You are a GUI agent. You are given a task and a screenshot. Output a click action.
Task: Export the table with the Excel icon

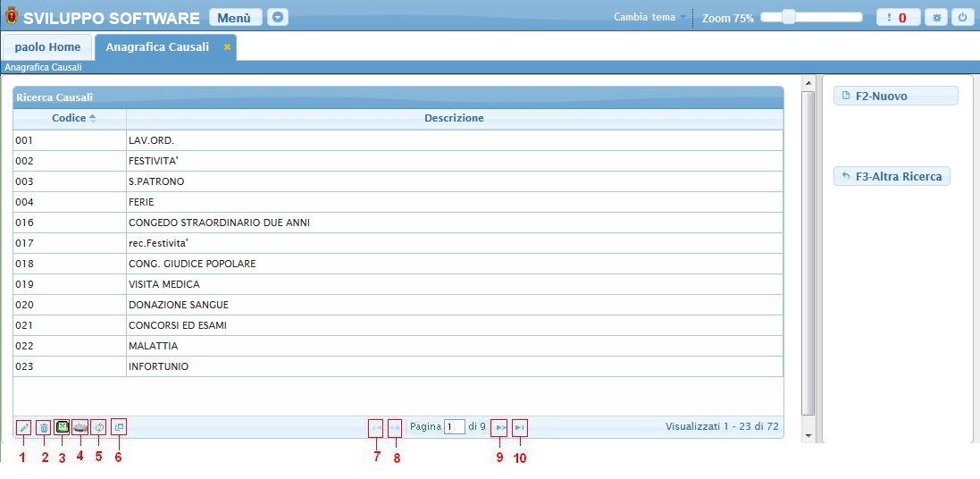point(62,427)
